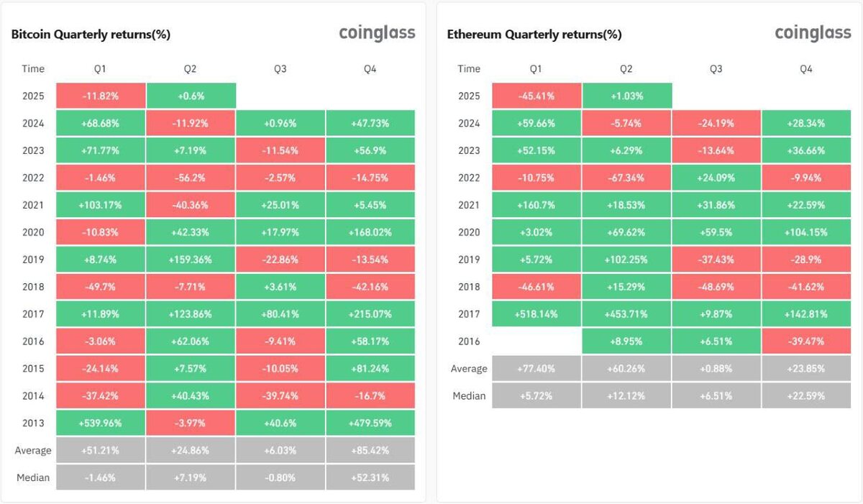Click Bitcoin Median Q3 cell -0.80%
This screenshot has width=863, height=504.
[280, 477]
